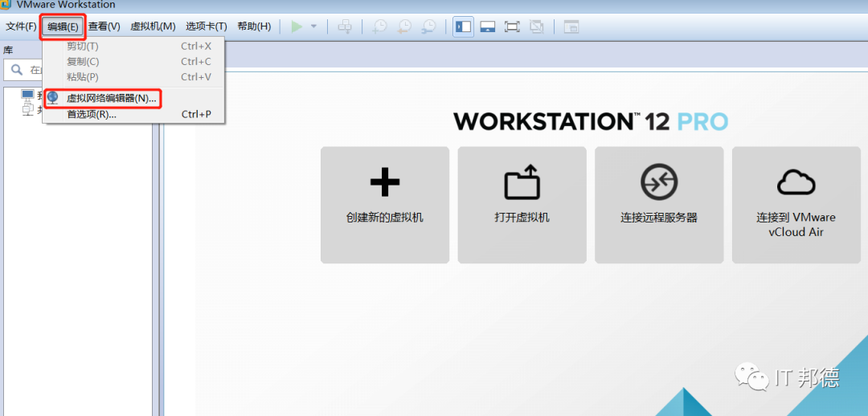
Task: Open 首选项(R)... in the Edit menu
Action: pyautogui.click(x=133, y=115)
